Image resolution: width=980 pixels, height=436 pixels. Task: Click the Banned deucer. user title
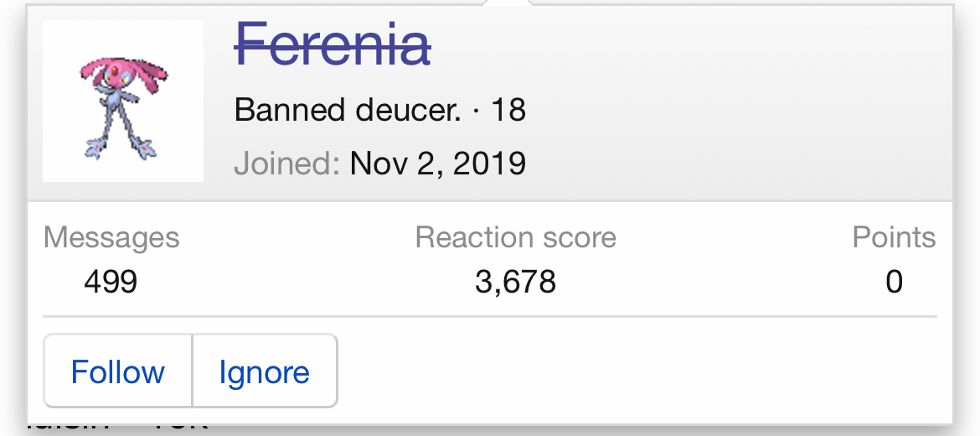pyautogui.click(x=348, y=111)
